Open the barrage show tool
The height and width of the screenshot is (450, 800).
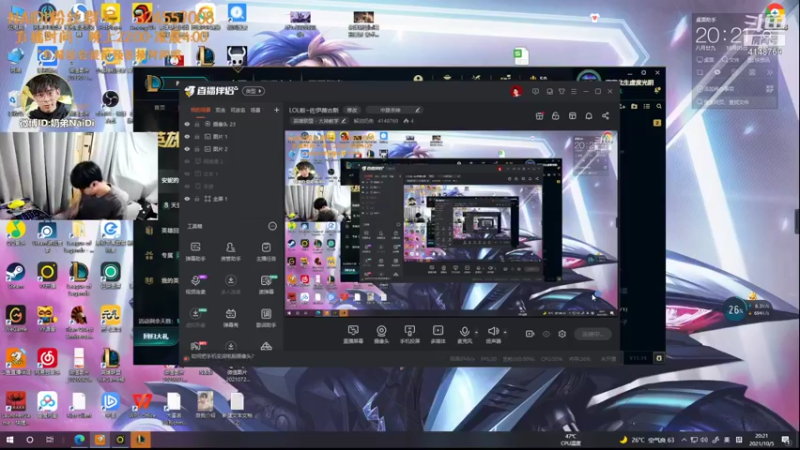231,317
